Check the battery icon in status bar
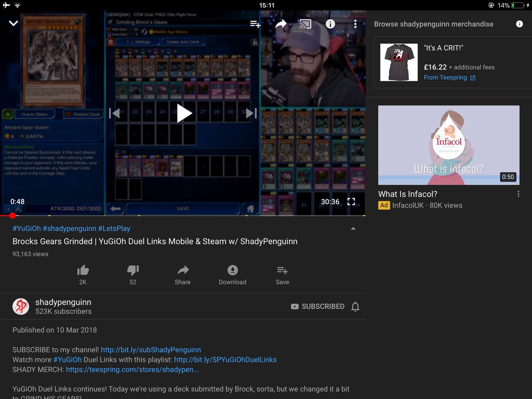This screenshot has height=399, width=532. point(517,5)
